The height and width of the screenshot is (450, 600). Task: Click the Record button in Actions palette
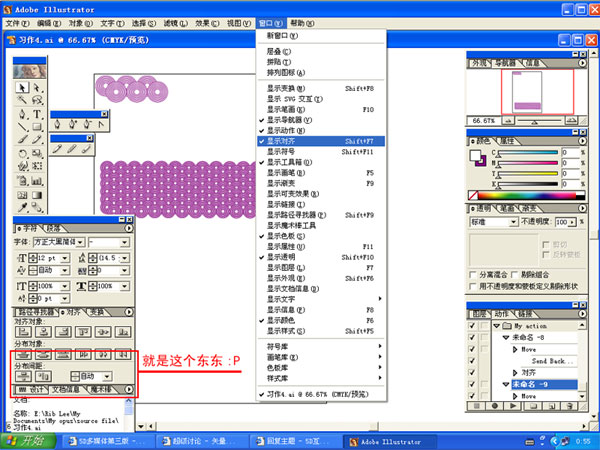click(x=495, y=406)
